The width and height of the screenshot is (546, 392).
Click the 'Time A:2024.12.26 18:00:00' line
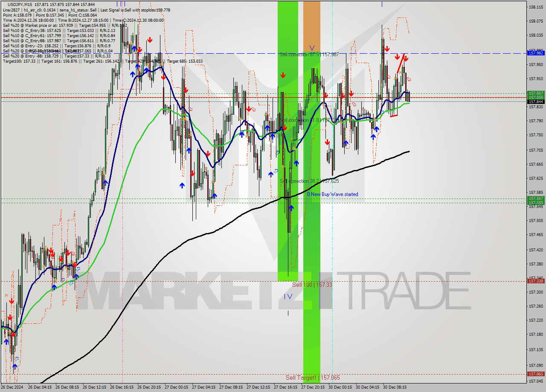83,20
